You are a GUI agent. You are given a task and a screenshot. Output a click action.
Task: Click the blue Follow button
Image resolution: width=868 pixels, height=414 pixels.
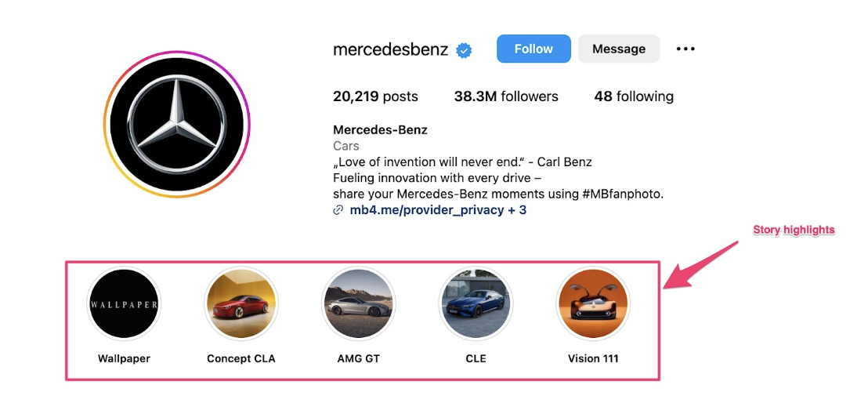click(533, 49)
